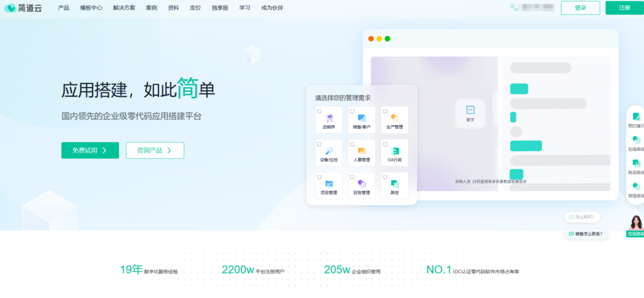Tick the 生产管理 checkbox
Screen dimensions: 644x298
(385, 111)
